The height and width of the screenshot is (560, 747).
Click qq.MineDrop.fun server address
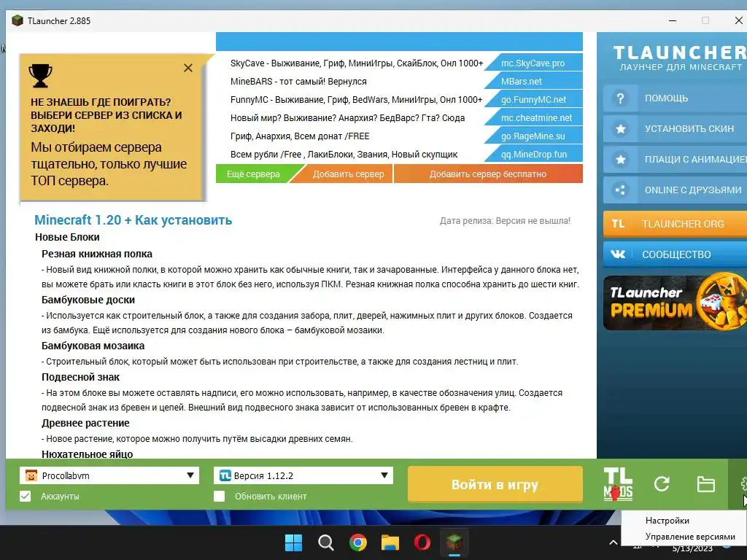click(533, 155)
